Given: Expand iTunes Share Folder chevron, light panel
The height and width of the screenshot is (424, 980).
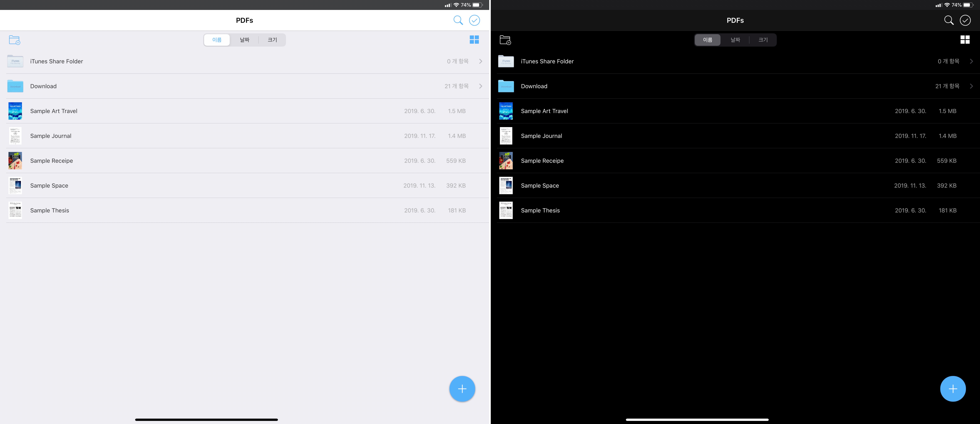Looking at the screenshot, I should (481, 61).
